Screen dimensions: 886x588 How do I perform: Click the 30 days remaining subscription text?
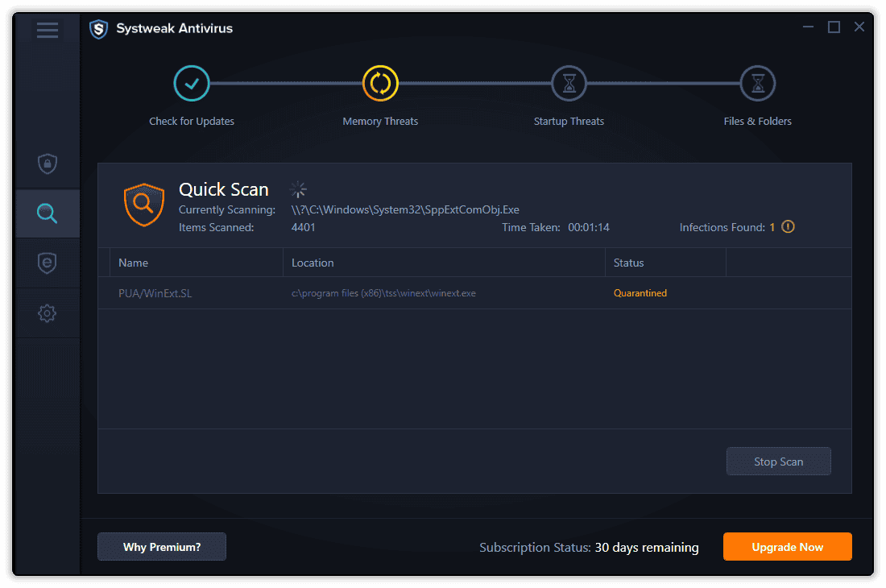pyautogui.click(x=647, y=548)
